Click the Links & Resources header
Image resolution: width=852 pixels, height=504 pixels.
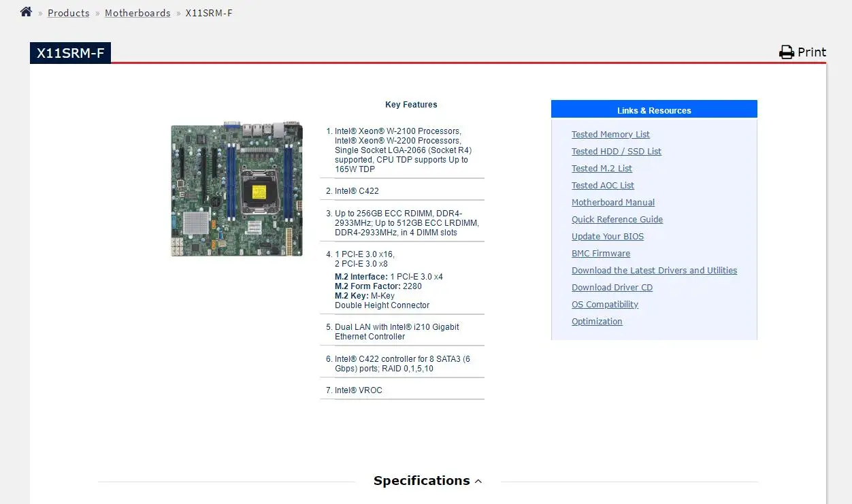point(654,110)
